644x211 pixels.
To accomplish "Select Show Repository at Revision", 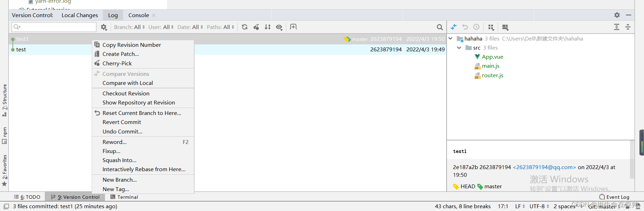I will (143, 102).
